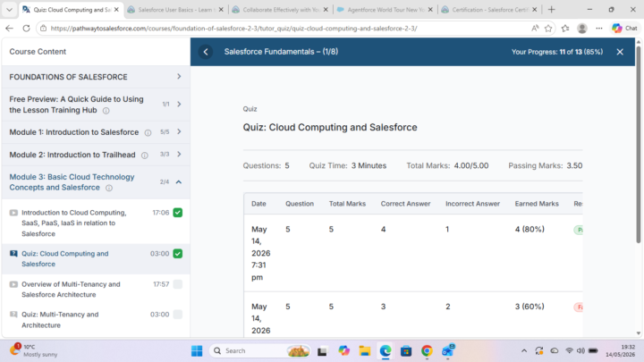Click video icon of Overview of Multi-Tenancy

13,284
